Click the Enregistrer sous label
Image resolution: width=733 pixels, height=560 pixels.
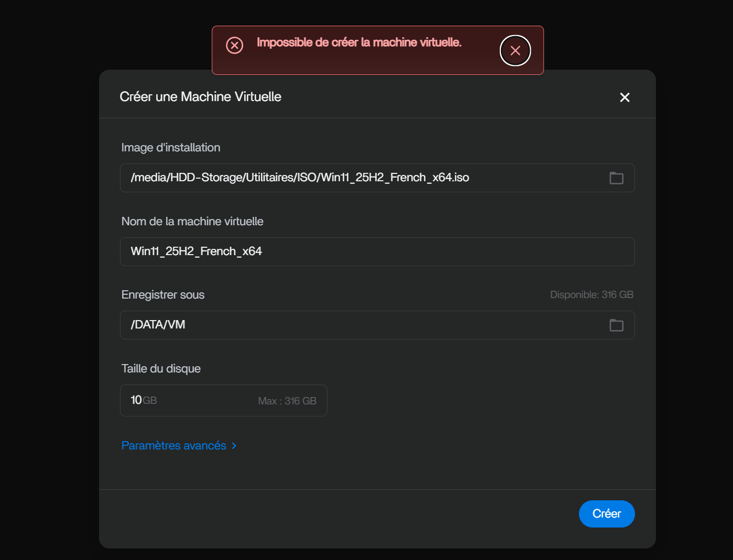click(x=163, y=295)
